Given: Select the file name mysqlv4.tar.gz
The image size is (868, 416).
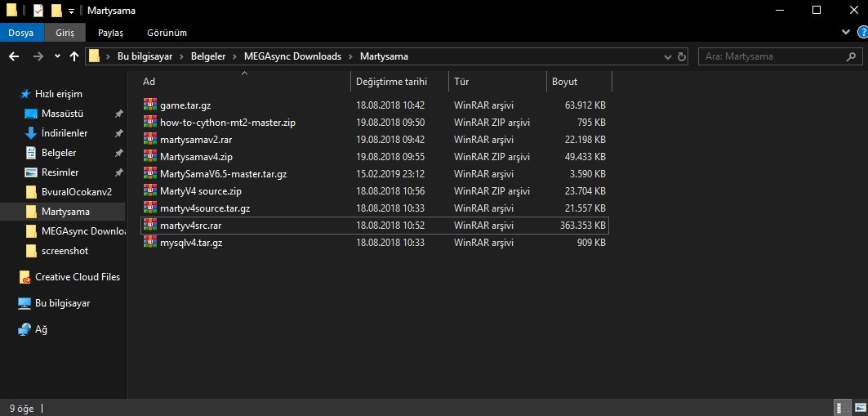Looking at the screenshot, I should pyautogui.click(x=191, y=243).
